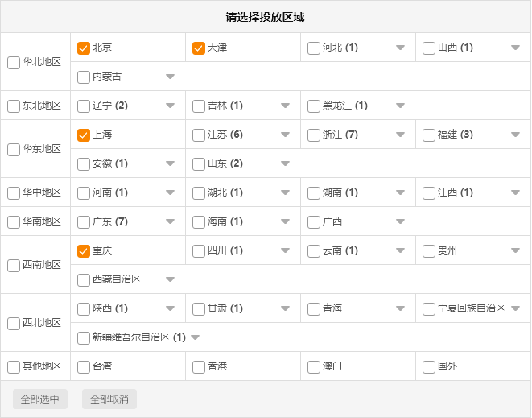The width and height of the screenshot is (532, 418).
Task: Check the 其他地区 region checkbox
Action: click(x=14, y=367)
